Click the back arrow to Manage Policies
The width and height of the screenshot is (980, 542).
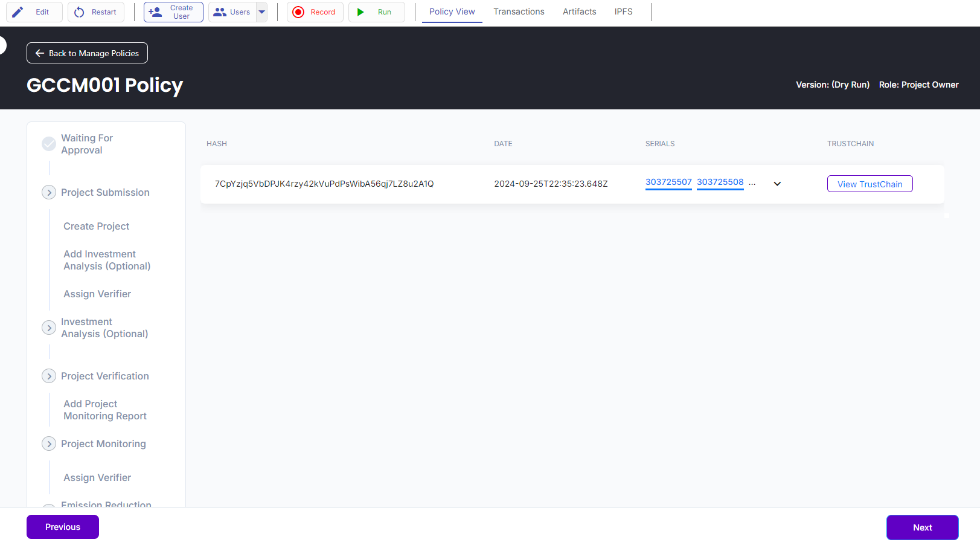point(40,53)
